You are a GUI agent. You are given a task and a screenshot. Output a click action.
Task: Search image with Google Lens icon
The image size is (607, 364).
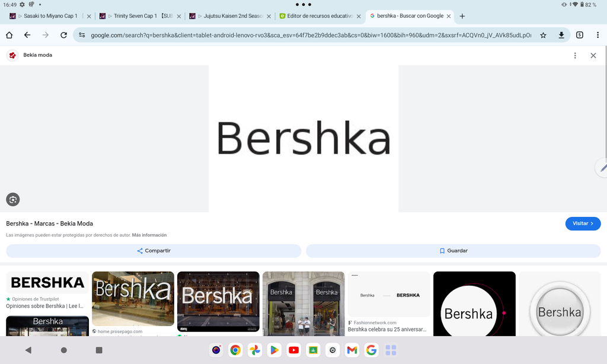tap(13, 199)
